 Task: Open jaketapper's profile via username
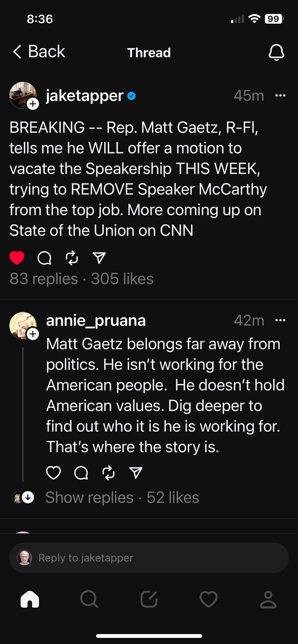[85, 96]
